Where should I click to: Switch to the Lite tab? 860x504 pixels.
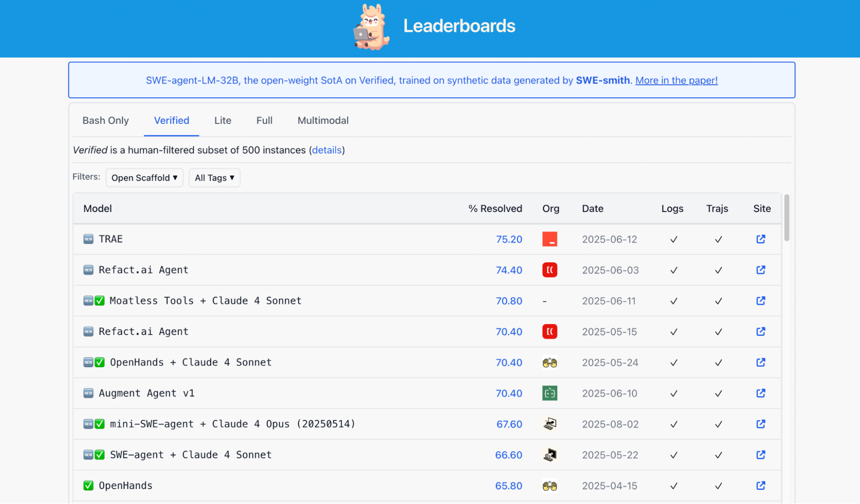[x=223, y=120]
